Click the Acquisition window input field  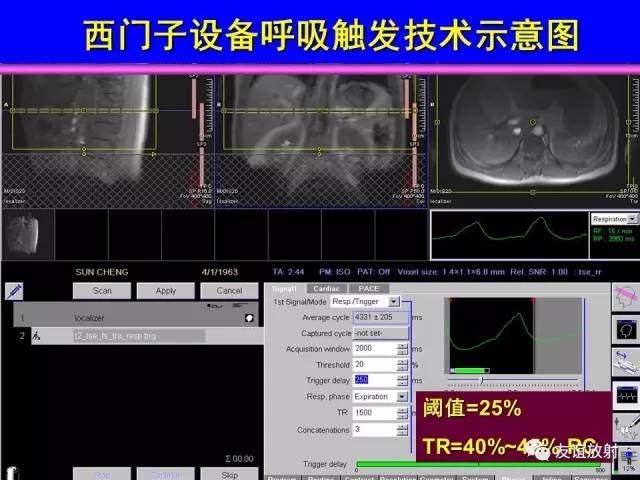375,349
